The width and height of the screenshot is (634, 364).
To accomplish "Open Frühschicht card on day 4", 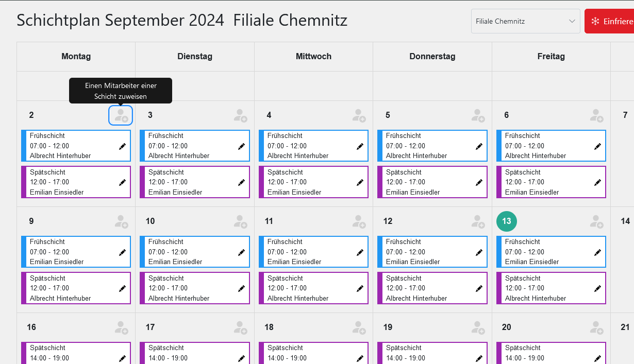I will [313, 146].
